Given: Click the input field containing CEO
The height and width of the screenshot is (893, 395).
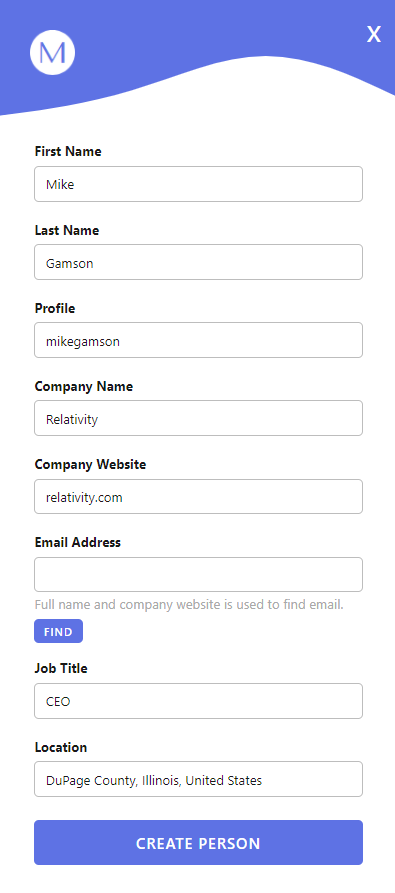Looking at the screenshot, I should tap(198, 701).
